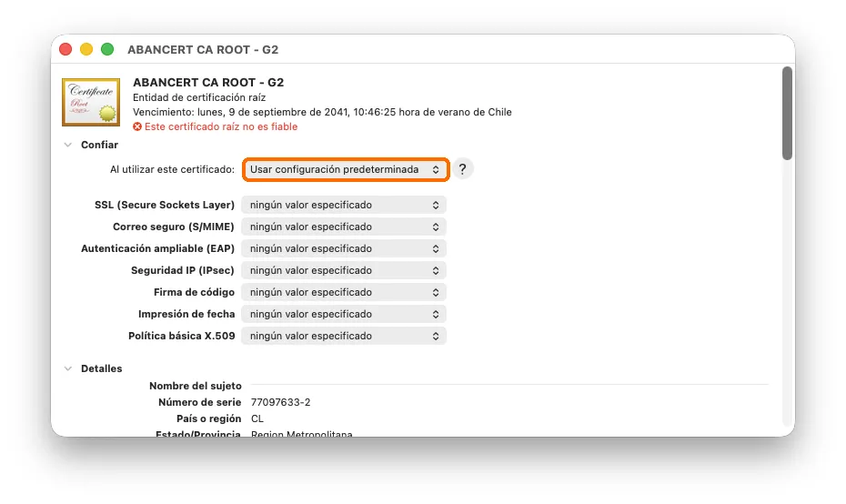Collapse the Detalles section

[x=68, y=368]
